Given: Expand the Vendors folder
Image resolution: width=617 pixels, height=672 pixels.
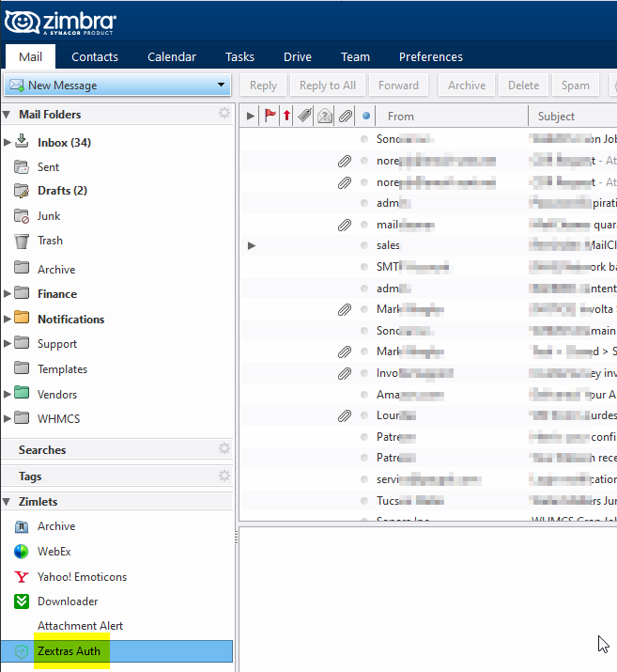Looking at the screenshot, I should (x=7, y=394).
